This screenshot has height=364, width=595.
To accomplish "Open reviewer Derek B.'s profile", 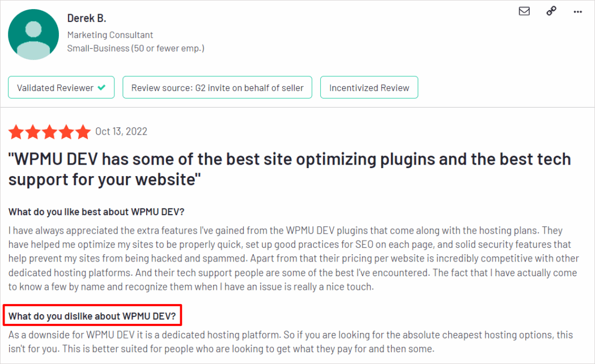I will coord(86,18).
